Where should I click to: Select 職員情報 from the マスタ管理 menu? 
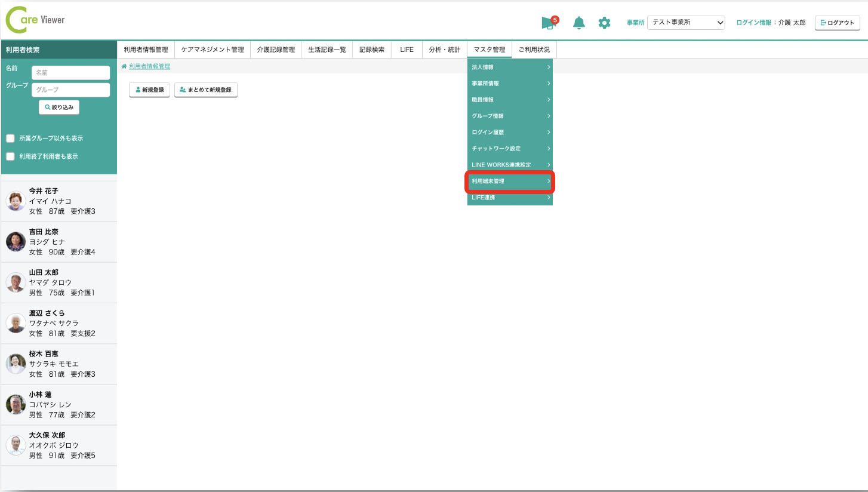509,100
